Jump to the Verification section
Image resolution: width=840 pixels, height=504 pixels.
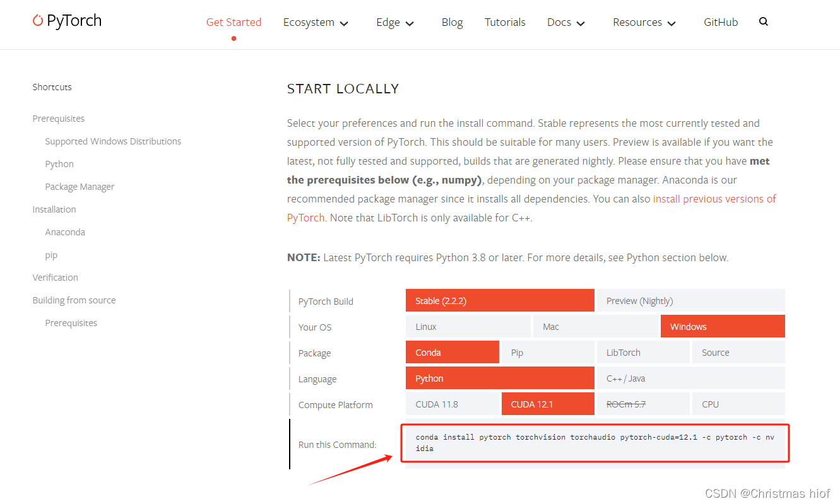(56, 278)
